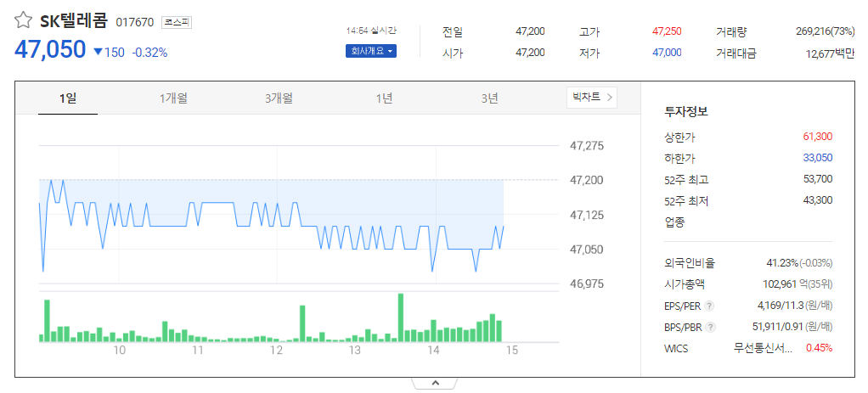Click the 고가 value 47,250
Image resolution: width=868 pixels, height=393 pixels.
tap(667, 31)
